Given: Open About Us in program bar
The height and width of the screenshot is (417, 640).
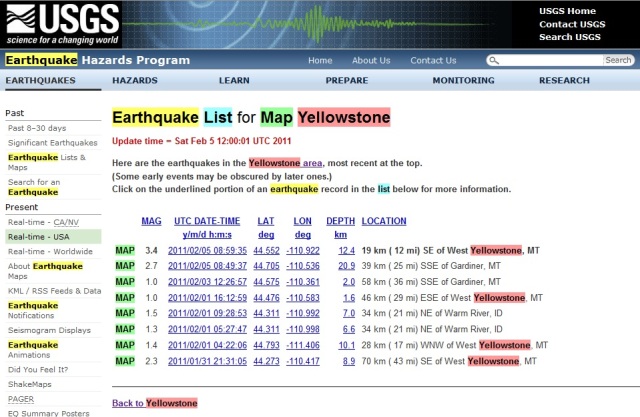Looking at the screenshot, I should click(371, 60).
